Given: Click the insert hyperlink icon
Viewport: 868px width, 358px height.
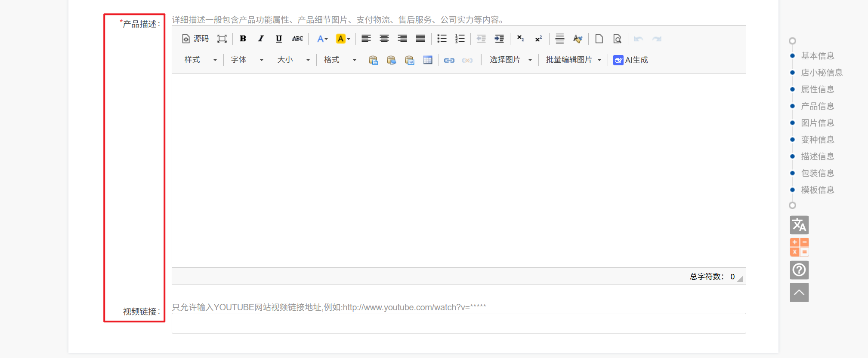Looking at the screenshot, I should tap(449, 60).
